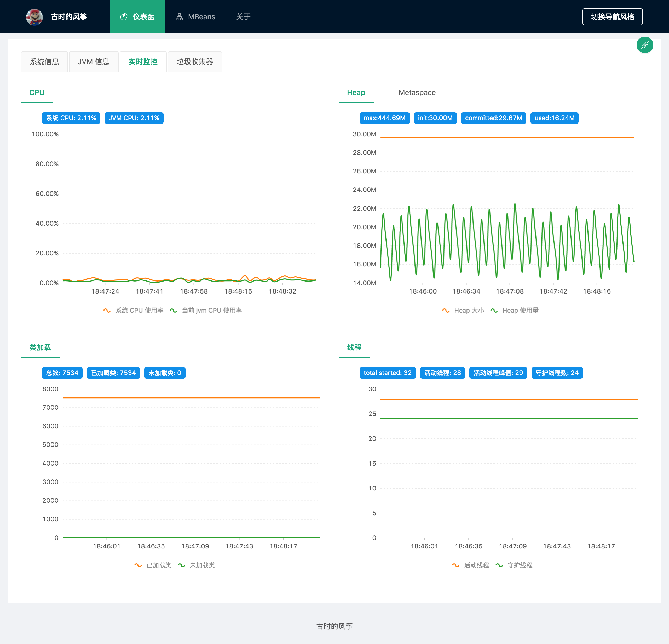Click the green link floating button
Viewport: 669px width, 644px height.
coord(645,45)
